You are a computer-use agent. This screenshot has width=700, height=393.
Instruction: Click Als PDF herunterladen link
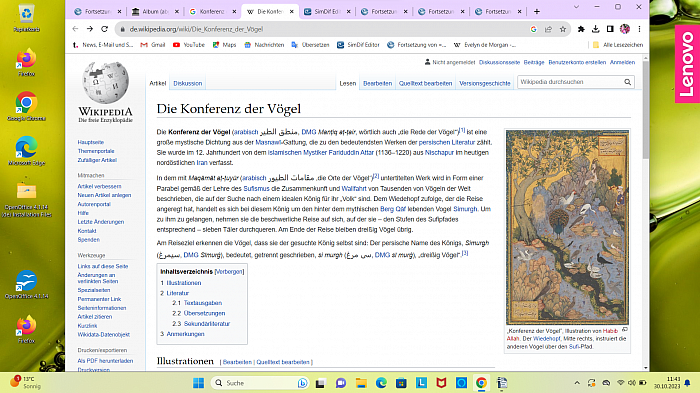tap(105, 361)
